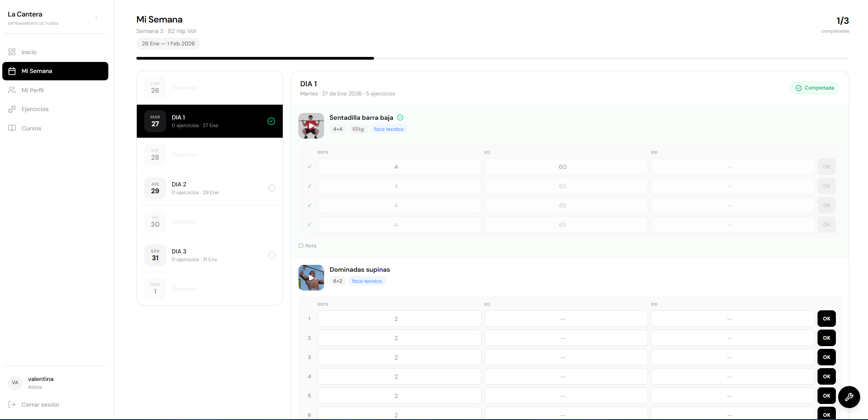Click the weekly progress bar

[x=492, y=58]
